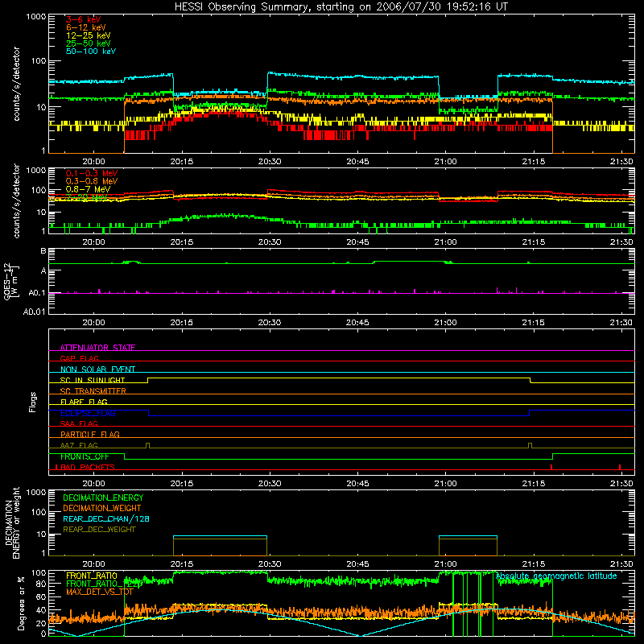
Task: Select the green 25-50 keV legend label
Action: 89,43
